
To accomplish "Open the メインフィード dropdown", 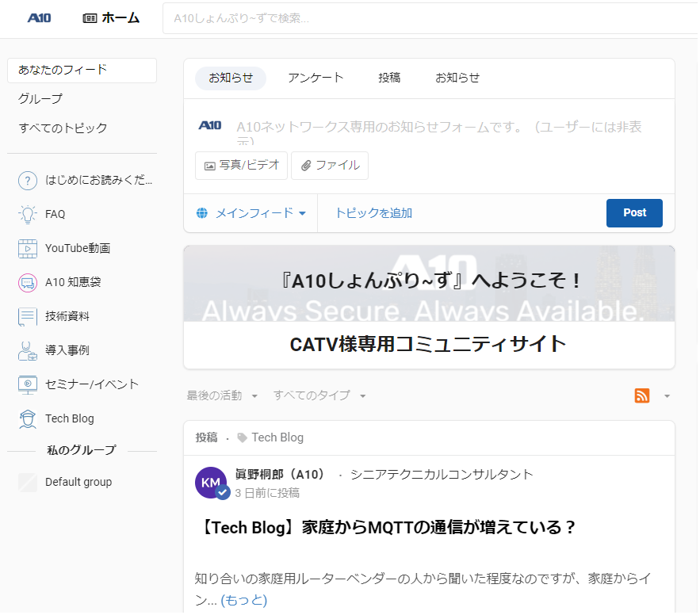I will click(251, 213).
